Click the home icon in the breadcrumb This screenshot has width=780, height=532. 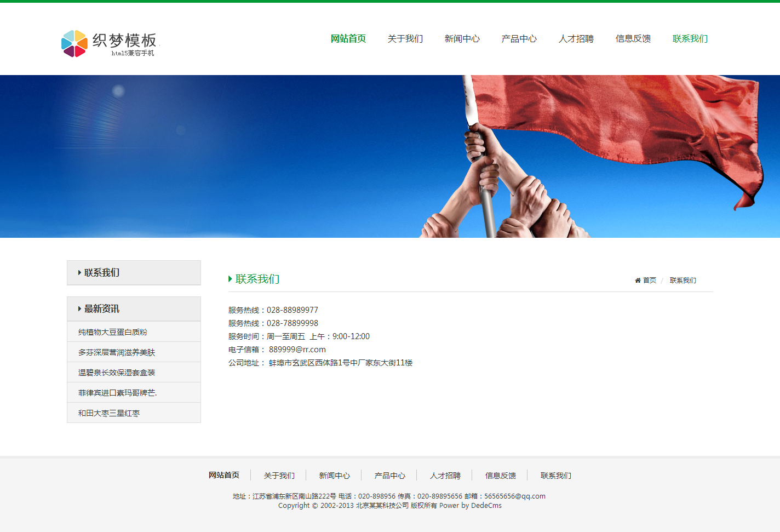[x=638, y=281]
